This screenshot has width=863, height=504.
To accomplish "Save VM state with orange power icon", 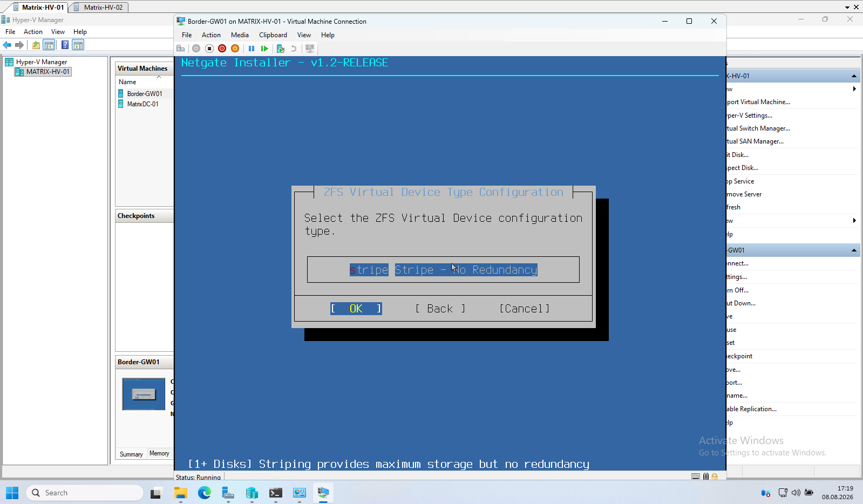I will [235, 49].
